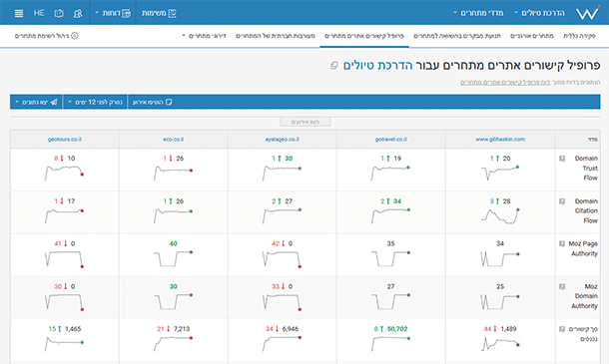This screenshot has width=609, height=364.
Task: Open ניהול רשימת מתחרים gear settings
Action: [x=47, y=36]
